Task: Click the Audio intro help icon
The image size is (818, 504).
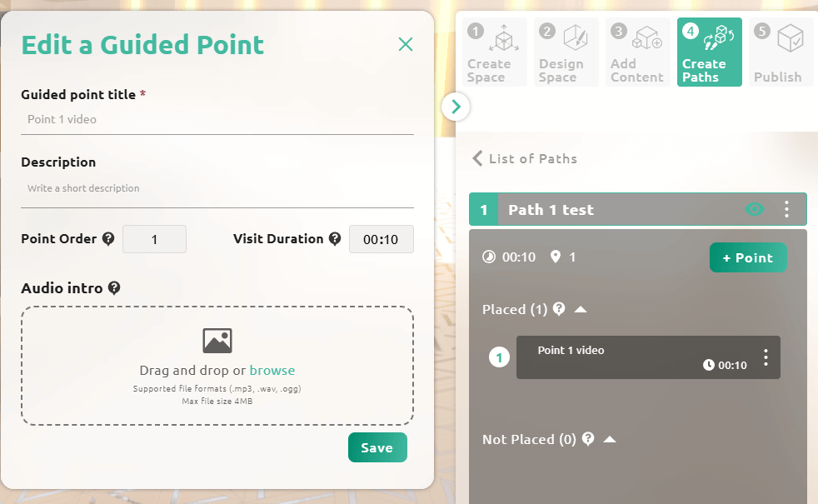Action: 114,288
